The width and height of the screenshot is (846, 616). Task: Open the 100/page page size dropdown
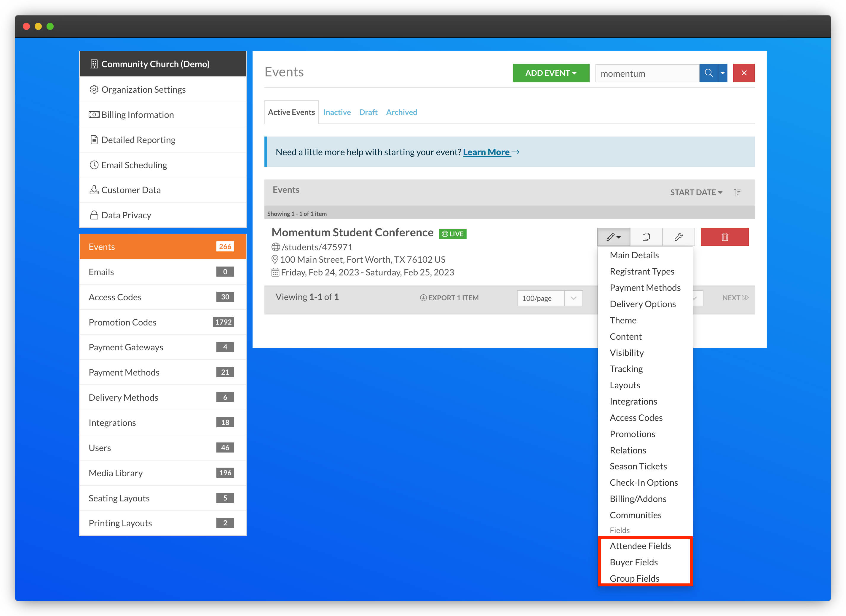pos(573,298)
